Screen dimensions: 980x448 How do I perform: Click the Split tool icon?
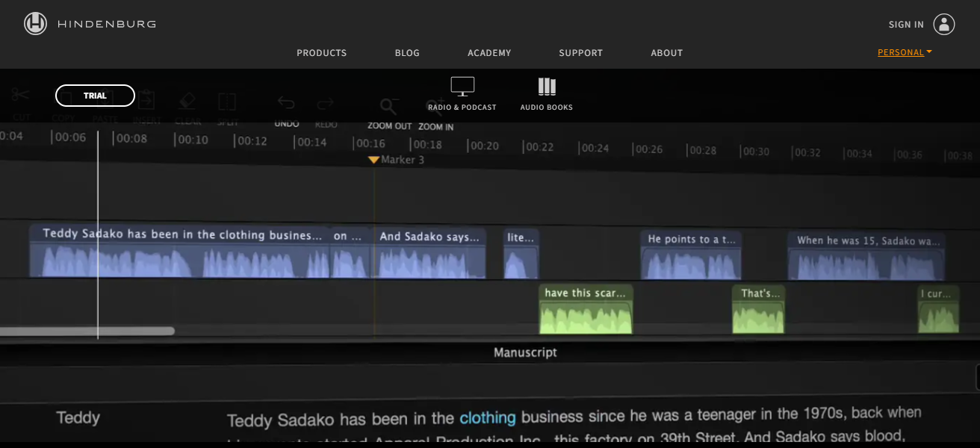coord(227,102)
